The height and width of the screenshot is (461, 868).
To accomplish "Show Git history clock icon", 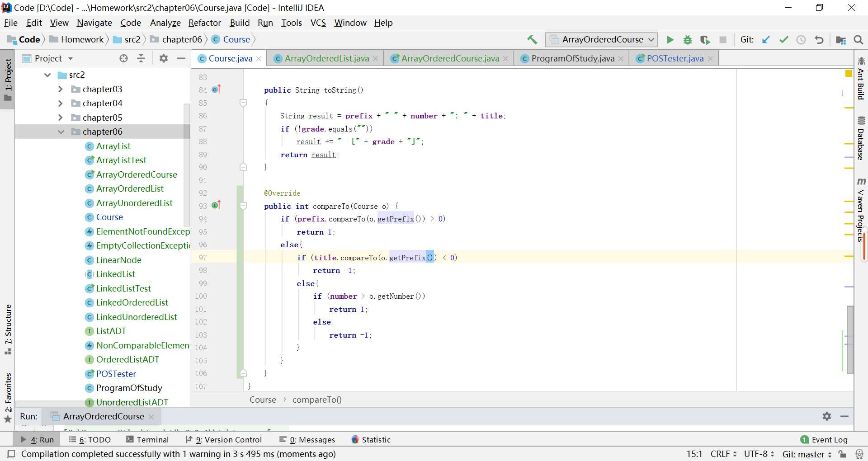I will click(x=801, y=40).
